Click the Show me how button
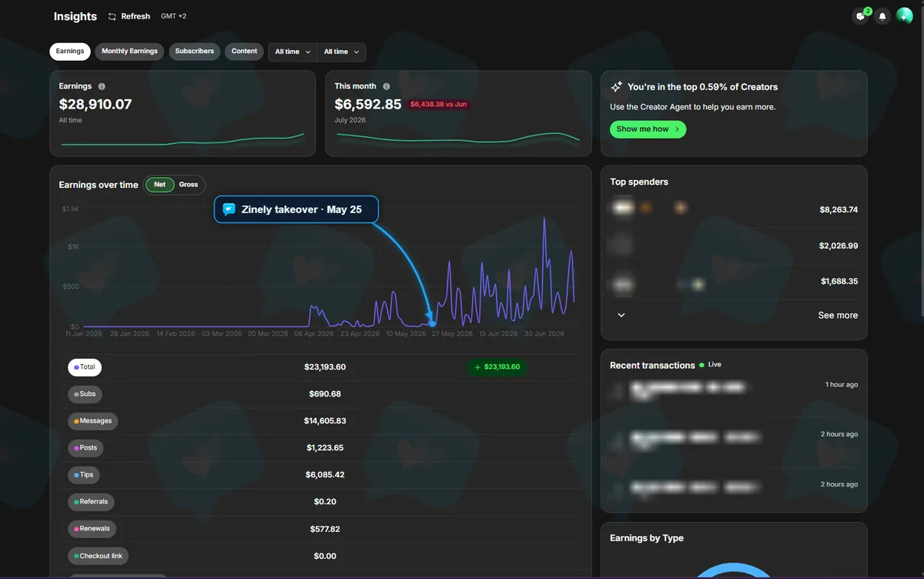 [x=648, y=129]
